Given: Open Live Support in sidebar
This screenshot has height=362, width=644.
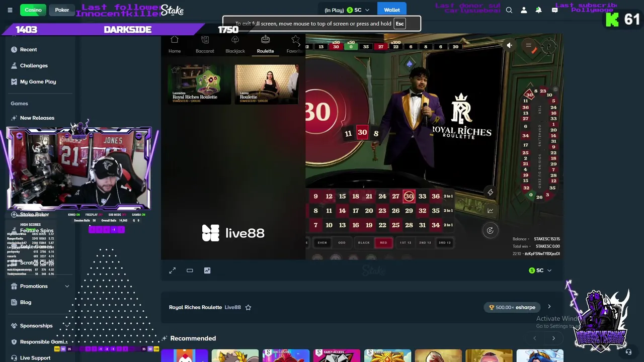Looking at the screenshot, I should 35,357.
